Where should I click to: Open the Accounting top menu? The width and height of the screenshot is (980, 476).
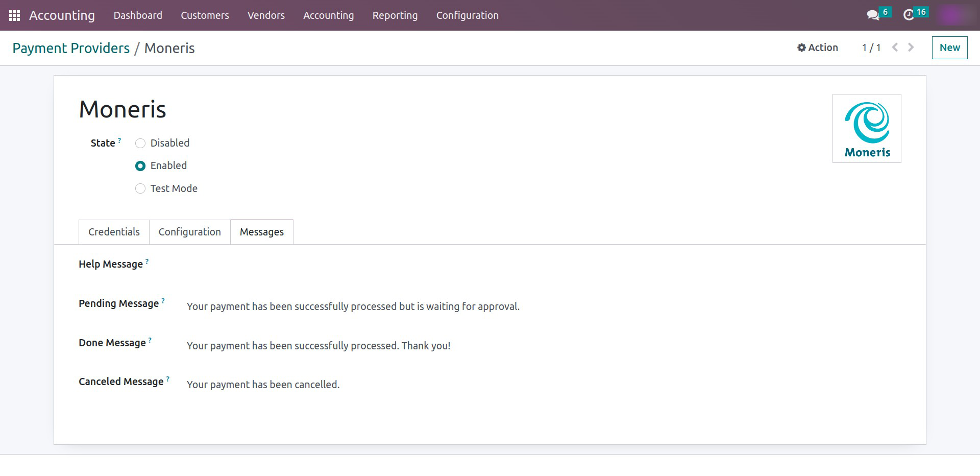[x=328, y=15]
